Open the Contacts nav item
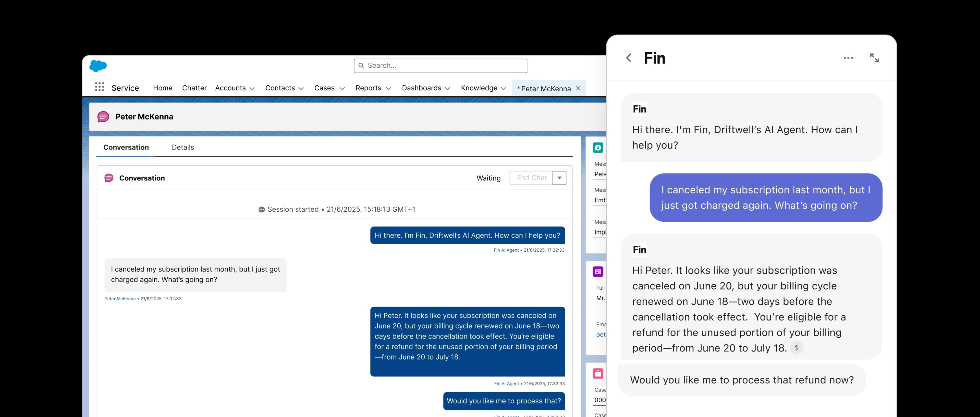Screen dimensions: 980x417 [280, 88]
